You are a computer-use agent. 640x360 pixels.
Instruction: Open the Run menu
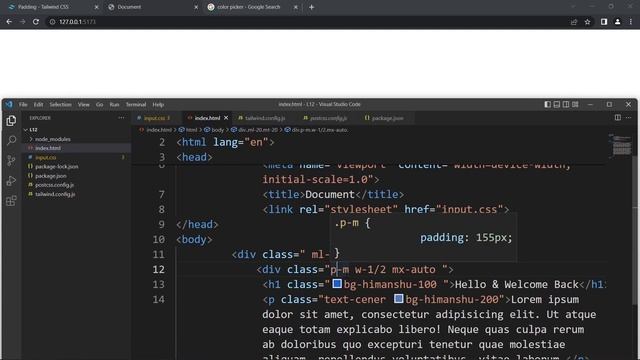point(114,104)
